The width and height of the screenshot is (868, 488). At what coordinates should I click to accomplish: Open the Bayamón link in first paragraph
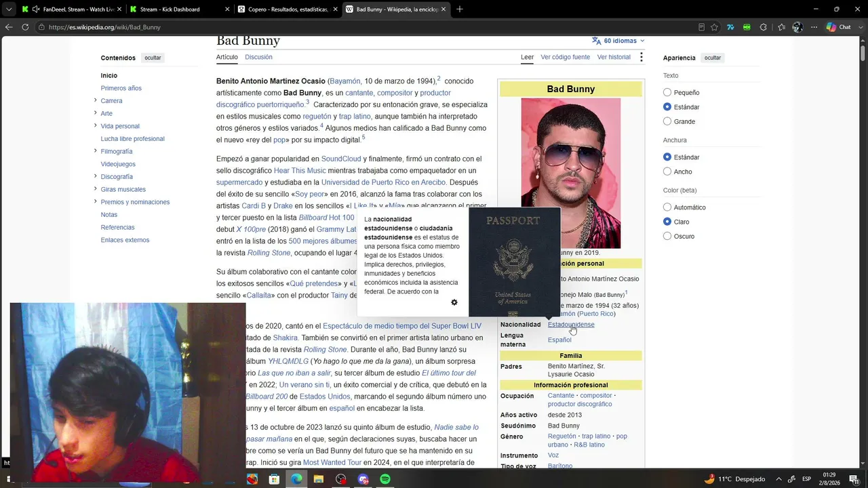tap(345, 81)
